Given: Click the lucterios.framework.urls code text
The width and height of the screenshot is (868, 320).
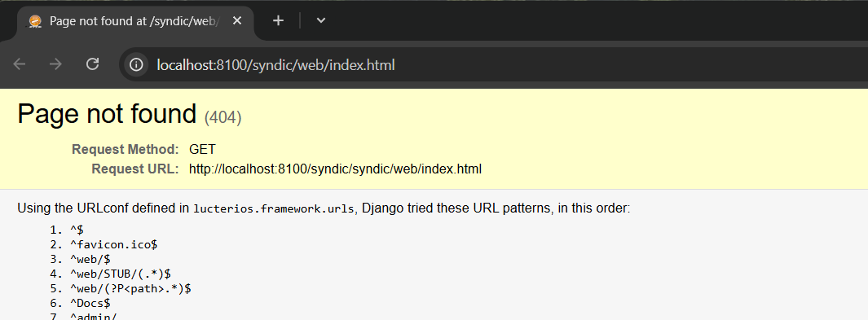Looking at the screenshot, I should [274, 209].
